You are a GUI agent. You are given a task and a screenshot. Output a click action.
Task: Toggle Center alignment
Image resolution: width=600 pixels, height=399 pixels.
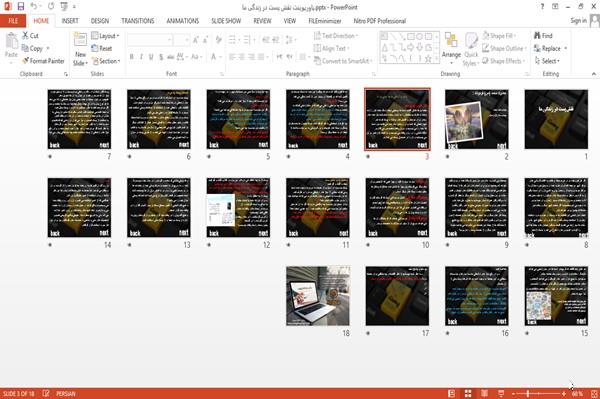point(242,57)
